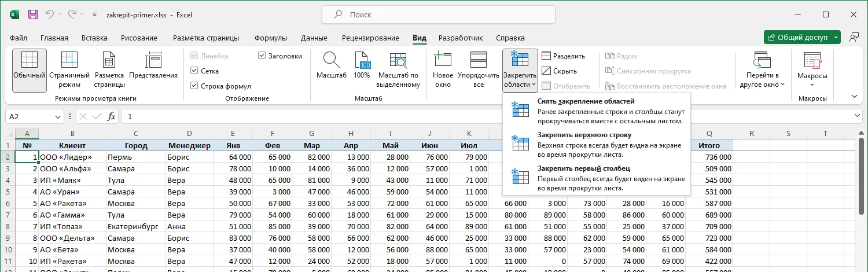Select cell Екатеринбург
Screen dimensions: 868x272
point(135,226)
